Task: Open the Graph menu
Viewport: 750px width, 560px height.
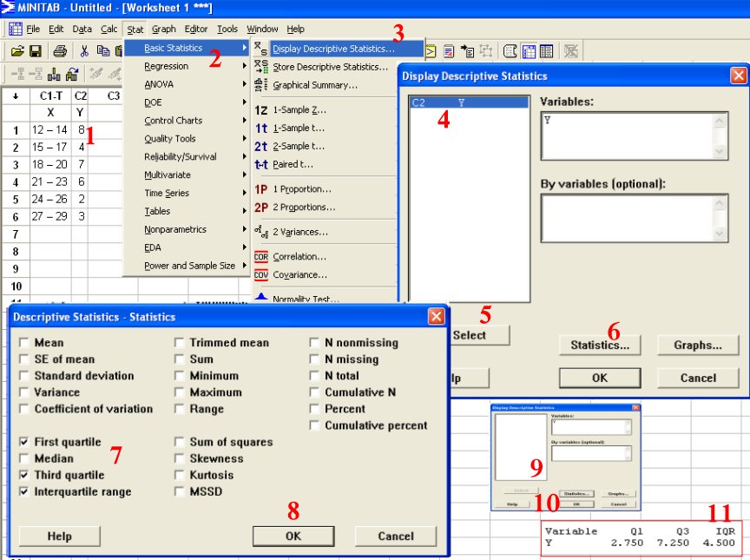Action: point(164,30)
